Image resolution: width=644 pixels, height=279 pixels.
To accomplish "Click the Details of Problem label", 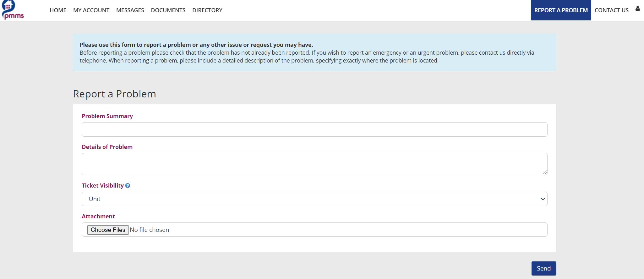I will click(x=107, y=147).
